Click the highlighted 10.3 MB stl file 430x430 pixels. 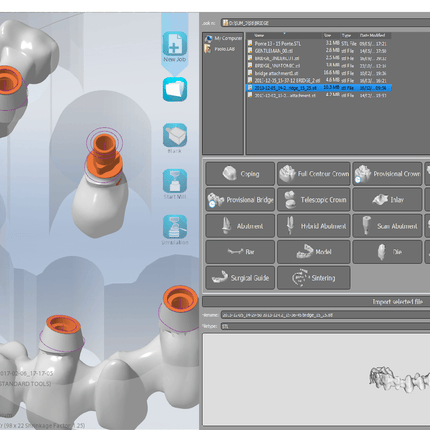(x=319, y=88)
